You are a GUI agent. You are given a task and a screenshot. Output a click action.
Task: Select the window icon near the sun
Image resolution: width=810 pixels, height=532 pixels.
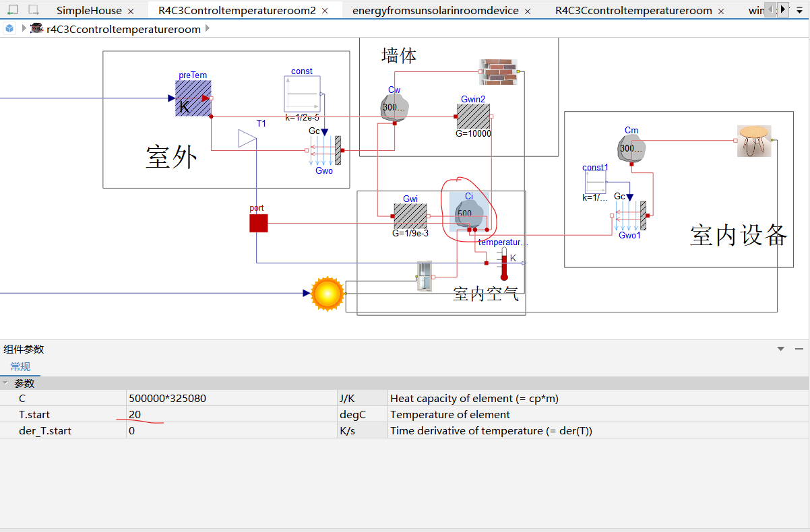[x=424, y=277]
